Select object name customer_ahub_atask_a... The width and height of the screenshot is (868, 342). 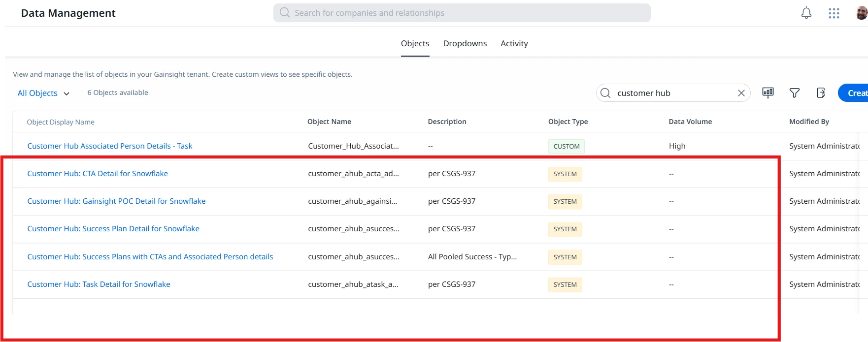point(353,284)
